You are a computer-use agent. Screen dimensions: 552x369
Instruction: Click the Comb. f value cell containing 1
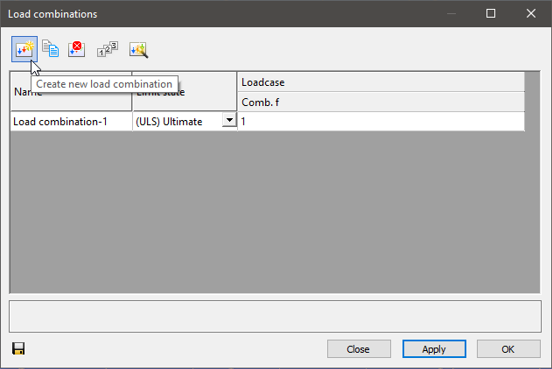[x=381, y=121]
